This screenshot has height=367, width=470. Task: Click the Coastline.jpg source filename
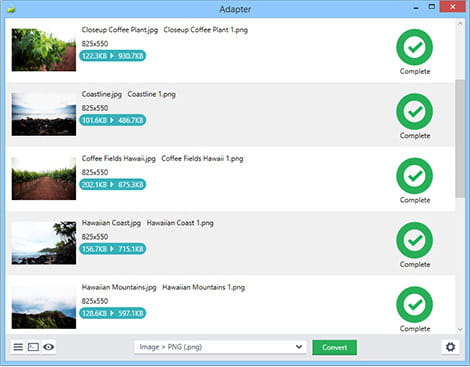point(102,94)
